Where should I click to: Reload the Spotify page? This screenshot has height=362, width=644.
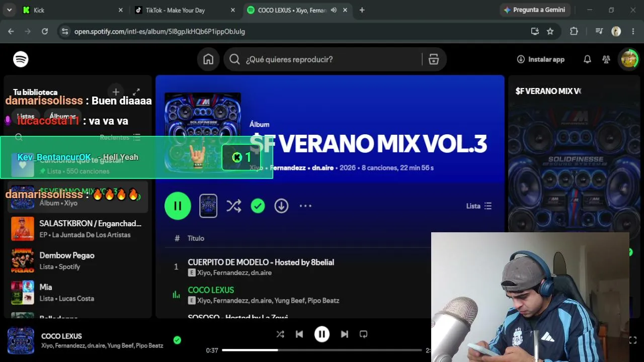[x=45, y=31]
